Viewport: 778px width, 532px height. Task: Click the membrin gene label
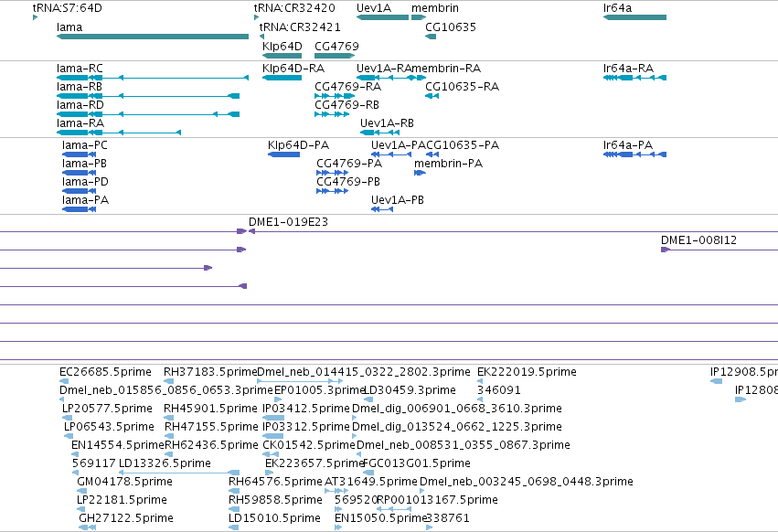[x=435, y=8]
